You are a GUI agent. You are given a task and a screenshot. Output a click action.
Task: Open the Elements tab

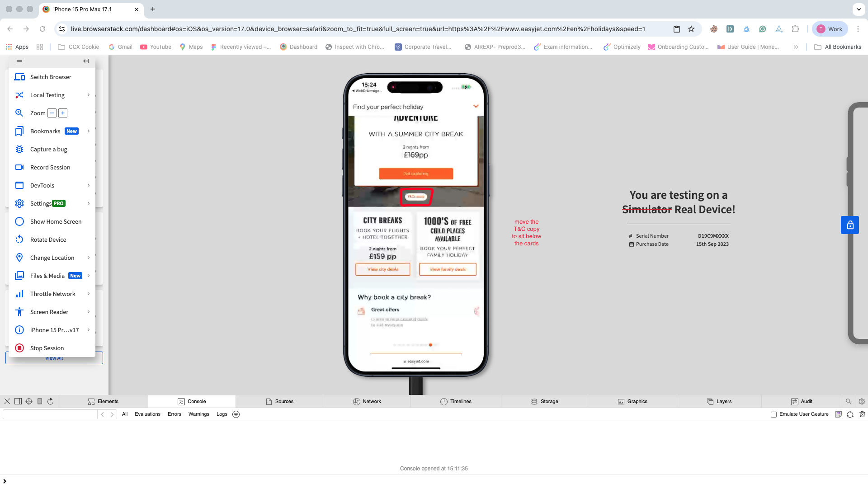[103, 401]
